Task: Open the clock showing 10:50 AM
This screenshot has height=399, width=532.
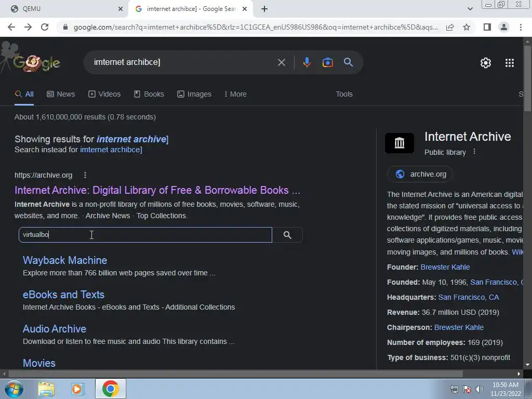Action: [505, 389]
